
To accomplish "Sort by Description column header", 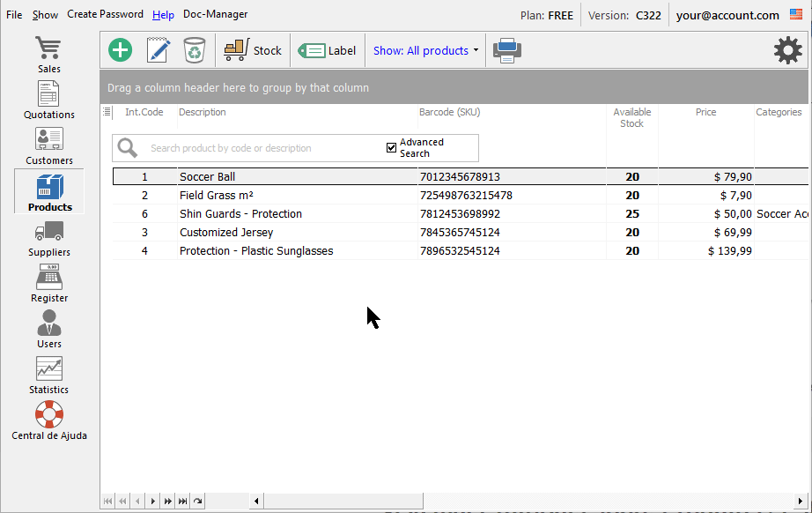I will tap(203, 112).
